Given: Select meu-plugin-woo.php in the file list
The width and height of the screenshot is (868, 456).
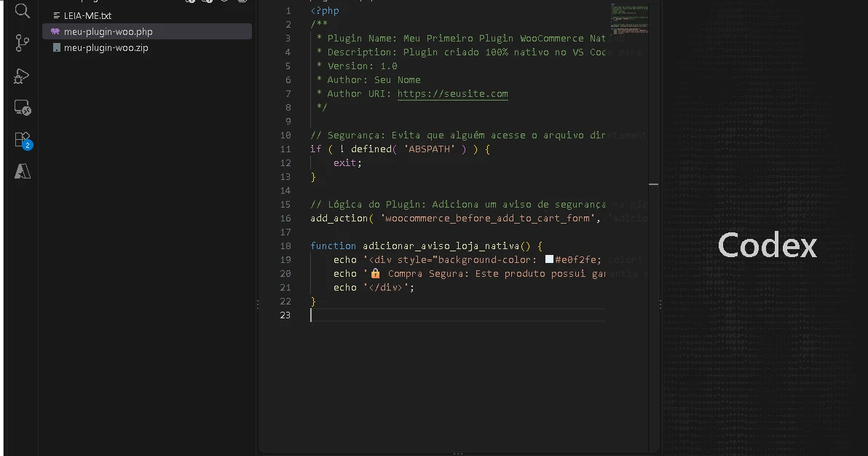Looking at the screenshot, I should point(146,31).
